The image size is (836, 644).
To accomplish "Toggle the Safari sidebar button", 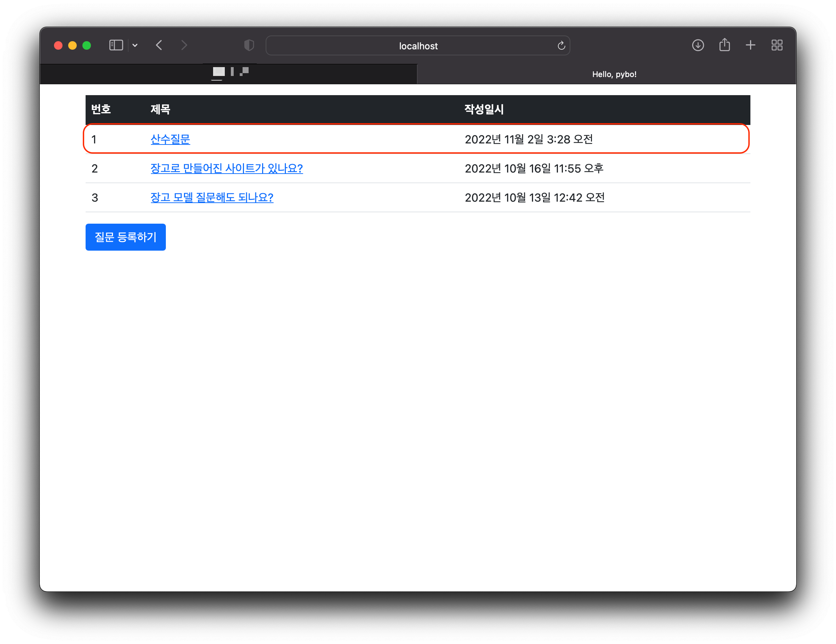I will point(116,45).
